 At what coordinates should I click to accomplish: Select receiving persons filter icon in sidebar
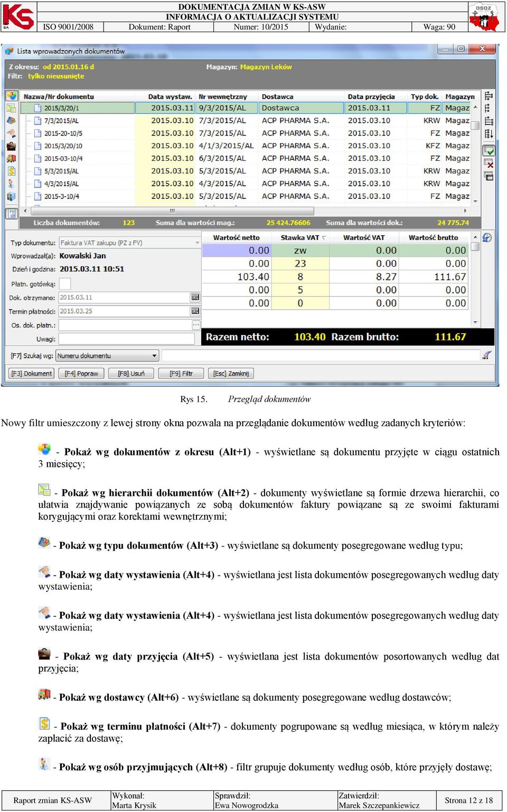pos(11,184)
